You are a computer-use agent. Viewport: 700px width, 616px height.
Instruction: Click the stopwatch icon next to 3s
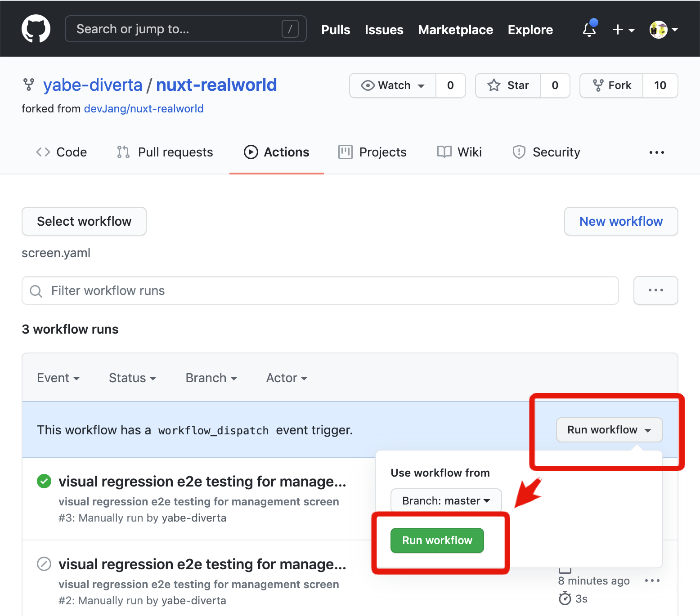565,598
